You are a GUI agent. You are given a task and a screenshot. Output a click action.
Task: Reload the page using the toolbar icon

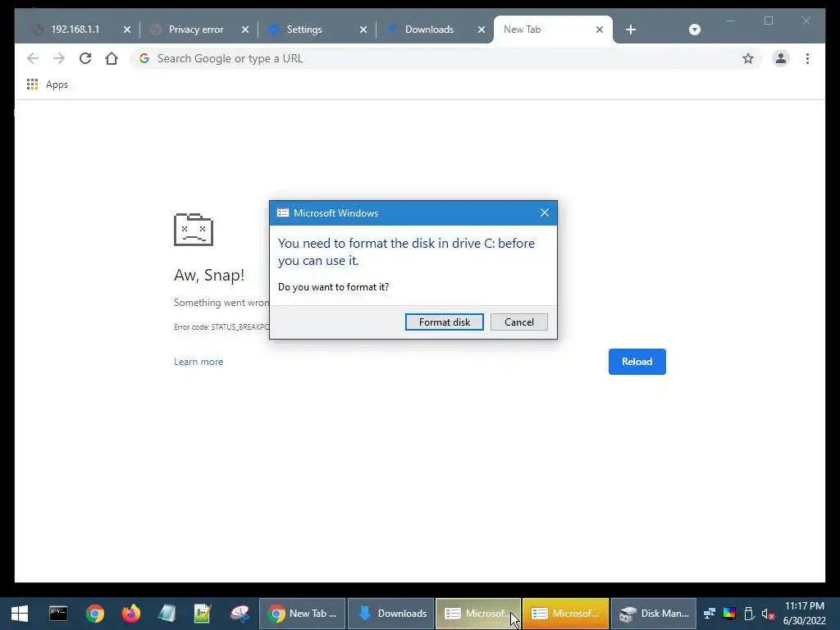click(x=85, y=58)
